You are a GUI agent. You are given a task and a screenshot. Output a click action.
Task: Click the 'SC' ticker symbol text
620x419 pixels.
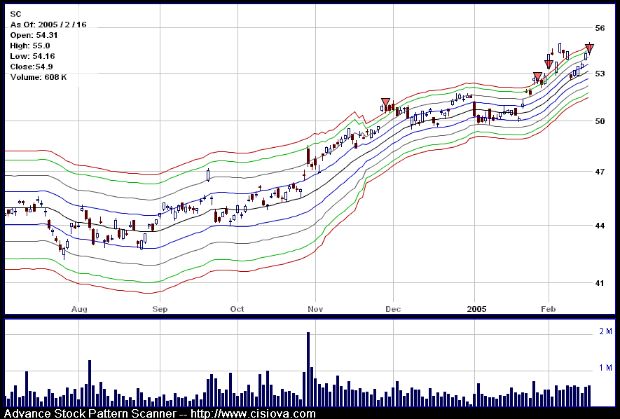point(15,14)
